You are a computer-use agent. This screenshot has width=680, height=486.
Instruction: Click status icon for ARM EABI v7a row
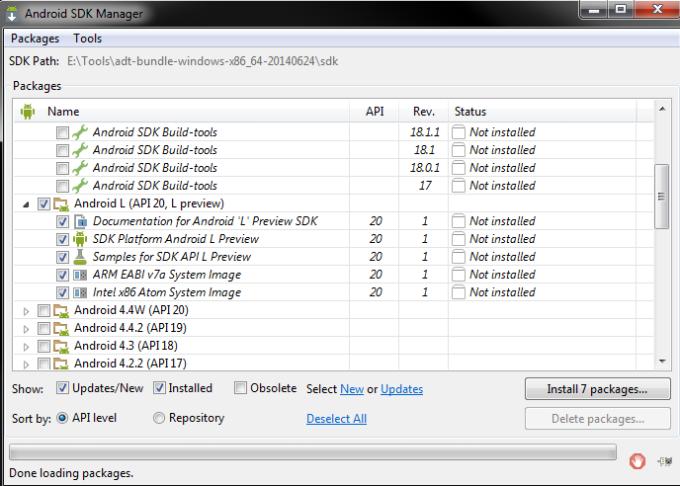tap(458, 274)
